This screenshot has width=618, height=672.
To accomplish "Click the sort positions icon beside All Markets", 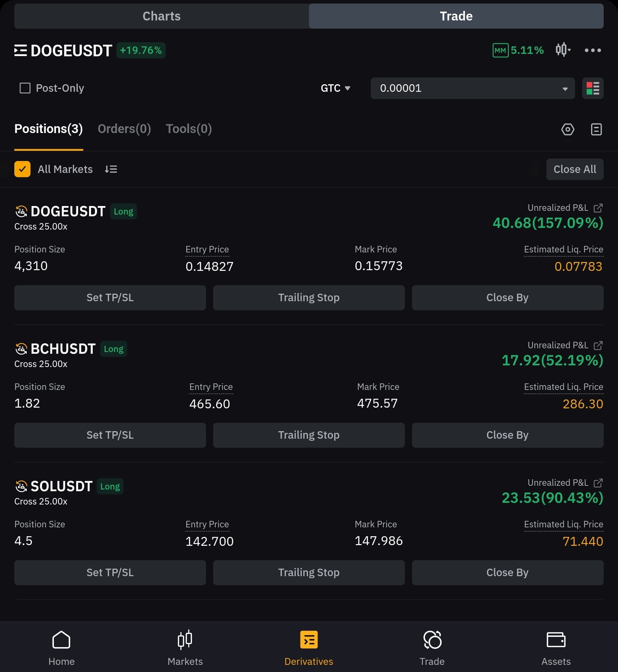I will pos(111,169).
